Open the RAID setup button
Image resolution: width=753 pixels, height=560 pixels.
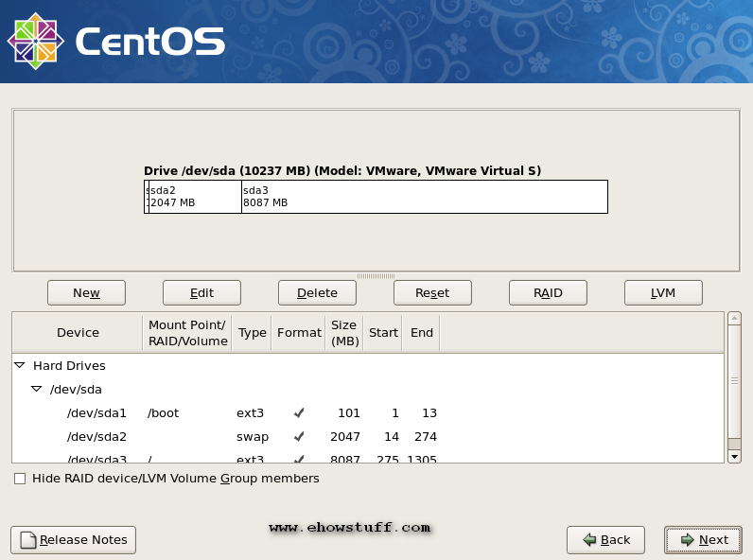coord(548,293)
